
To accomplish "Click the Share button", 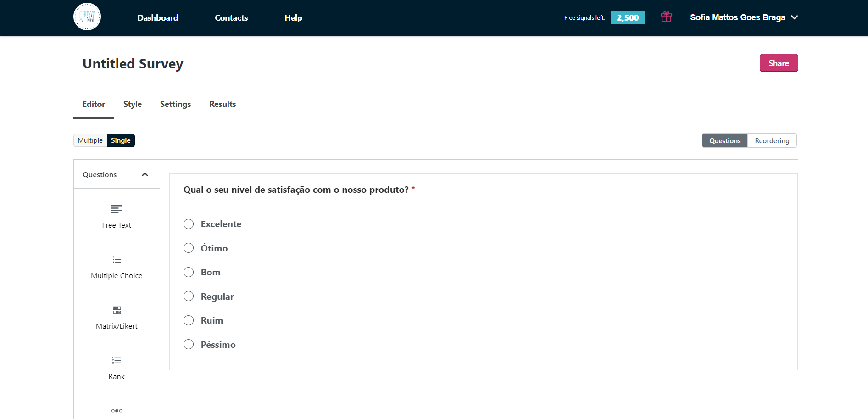I will coord(779,63).
